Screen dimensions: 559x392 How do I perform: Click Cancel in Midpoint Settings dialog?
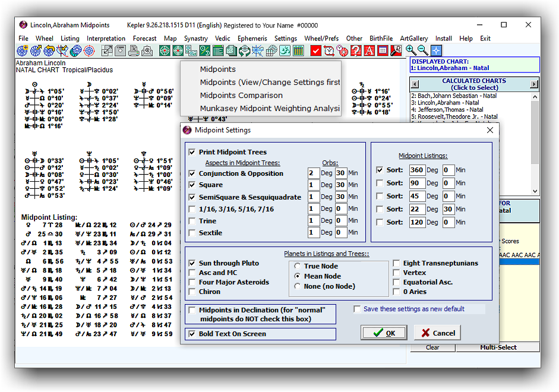(x=438, y=333)
